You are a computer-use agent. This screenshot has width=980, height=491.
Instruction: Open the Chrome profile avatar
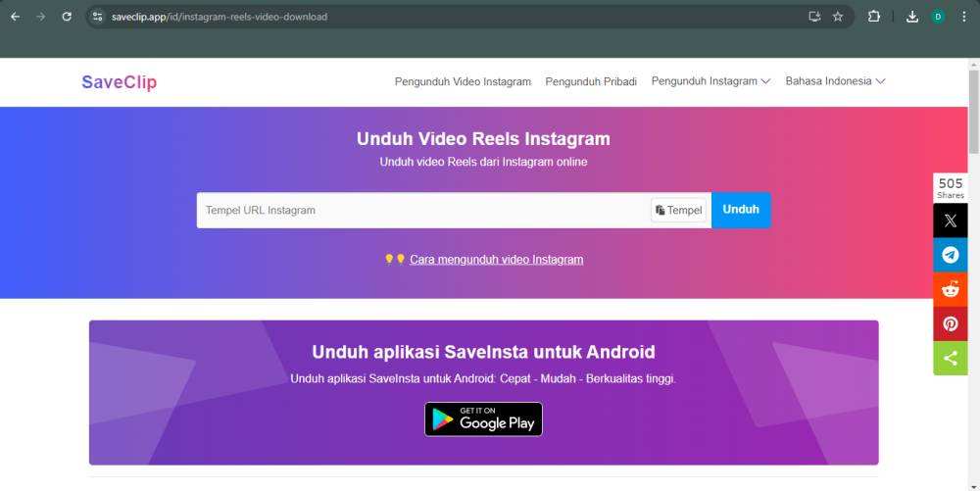(x=938, y=17)
